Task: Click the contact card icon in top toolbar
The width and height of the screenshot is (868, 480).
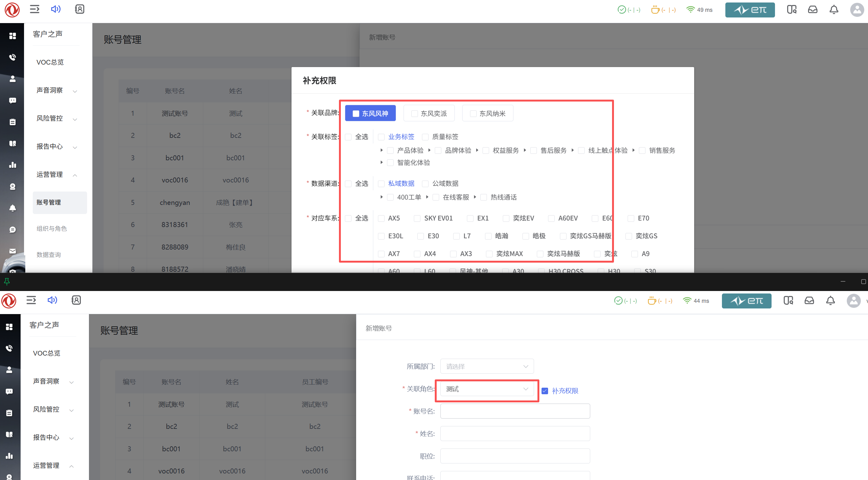Action: [x=80, y=9]
